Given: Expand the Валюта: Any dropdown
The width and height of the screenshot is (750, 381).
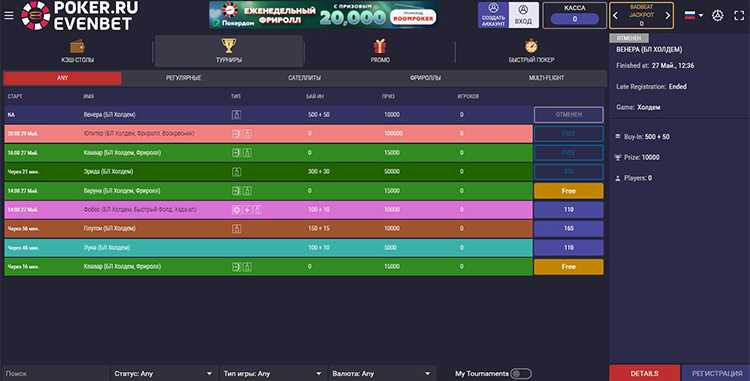Looking at the screenshot, I should (382, 373).
